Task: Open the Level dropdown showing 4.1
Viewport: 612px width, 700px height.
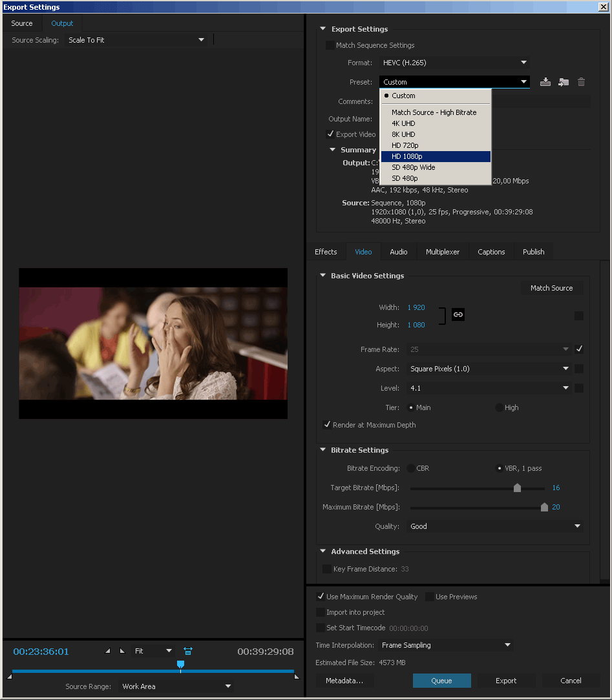Action: [489, 388]
